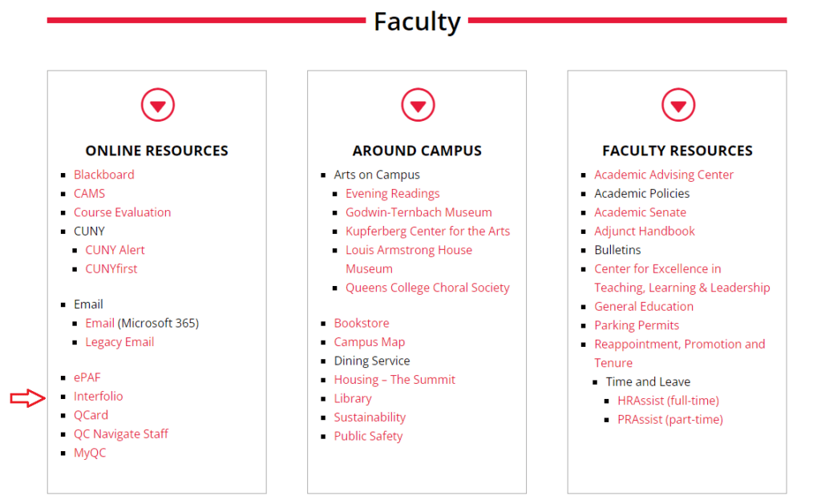Toggle Around Campus circled arrow icon

(418, 105)
